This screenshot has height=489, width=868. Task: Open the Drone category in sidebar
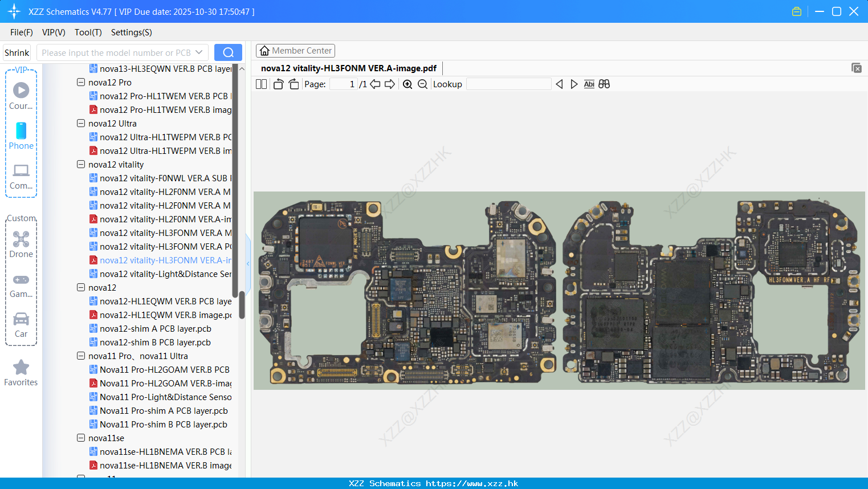(x=21, y=244)
